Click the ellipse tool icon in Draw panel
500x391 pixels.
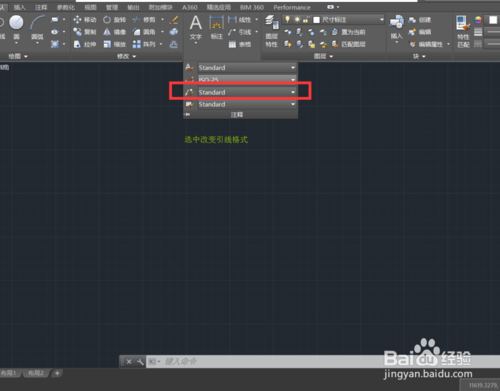pyautogui.click(x=55, y=32)
